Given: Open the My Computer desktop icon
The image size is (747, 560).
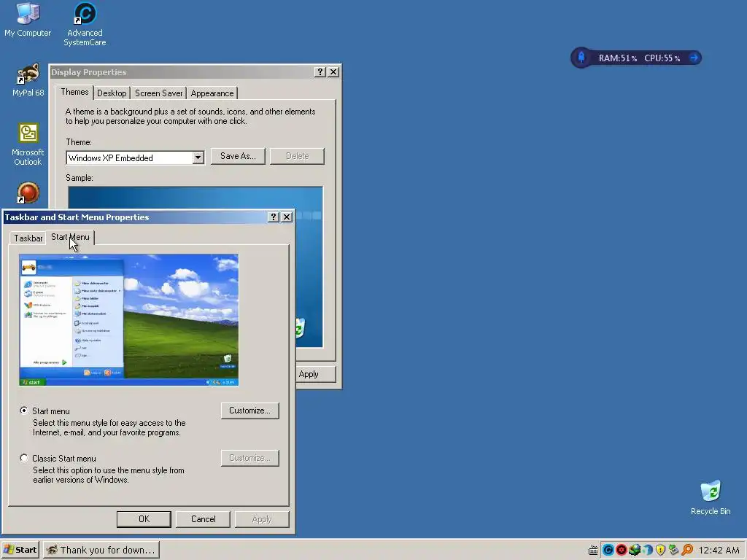Looking at the screenshot, I should [x=28, y=20].
